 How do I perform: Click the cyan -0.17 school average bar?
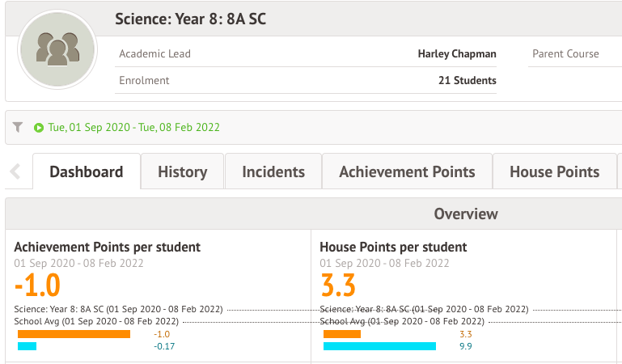(28, 346)
